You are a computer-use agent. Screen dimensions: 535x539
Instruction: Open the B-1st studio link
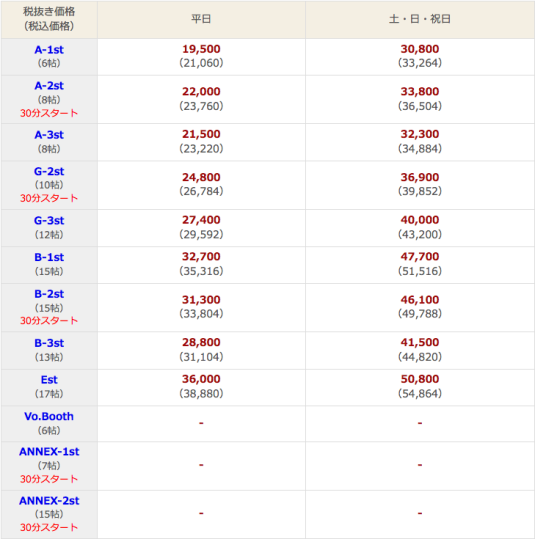49,257
